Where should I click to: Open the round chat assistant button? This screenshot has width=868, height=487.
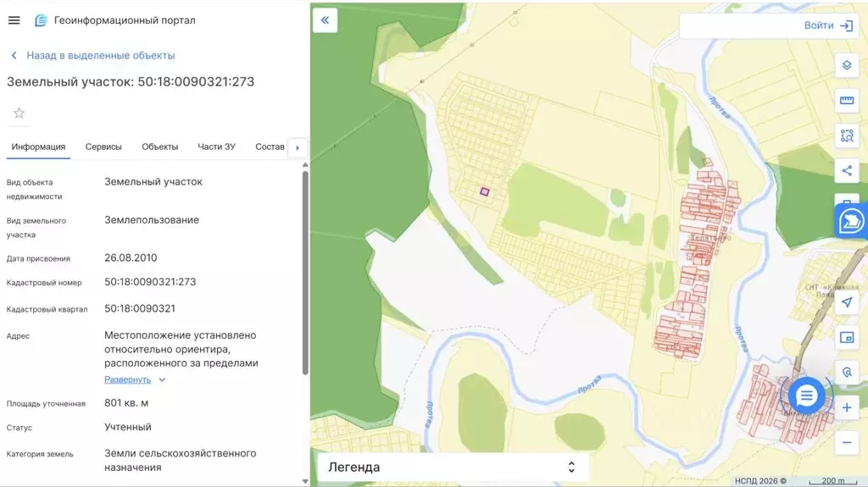tap(806, 396)
